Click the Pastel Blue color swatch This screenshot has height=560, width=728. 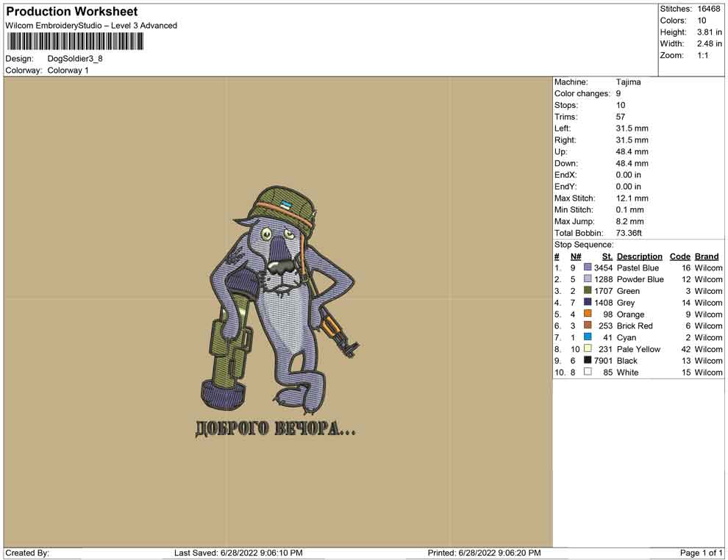point(588,268)
